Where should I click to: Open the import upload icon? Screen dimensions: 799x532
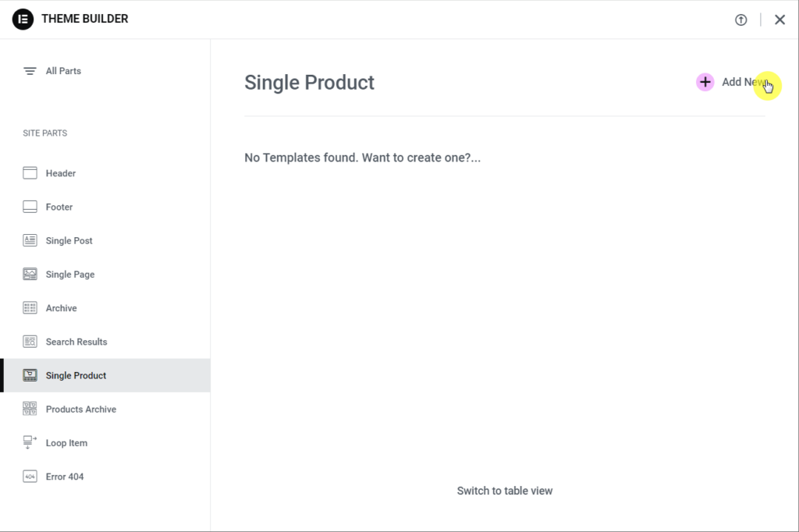pyautogui.click(x=741, y=20)
